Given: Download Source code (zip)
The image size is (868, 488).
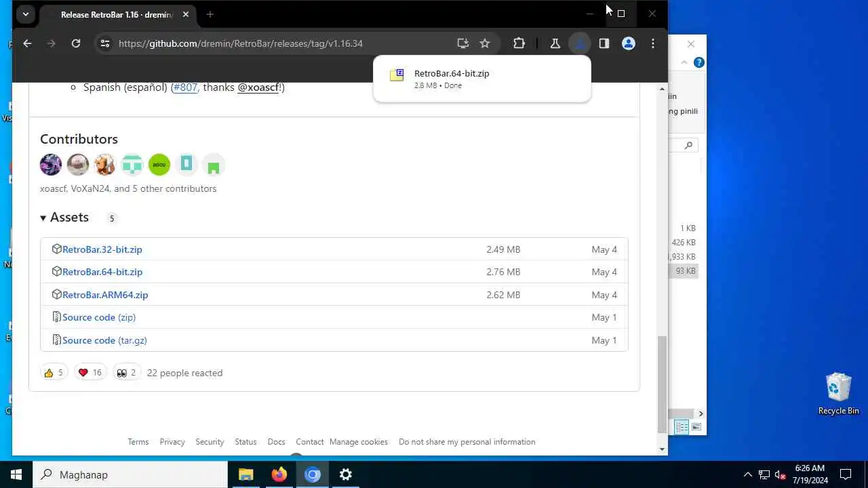Looking at the screenshot, I should coord(99,317).
